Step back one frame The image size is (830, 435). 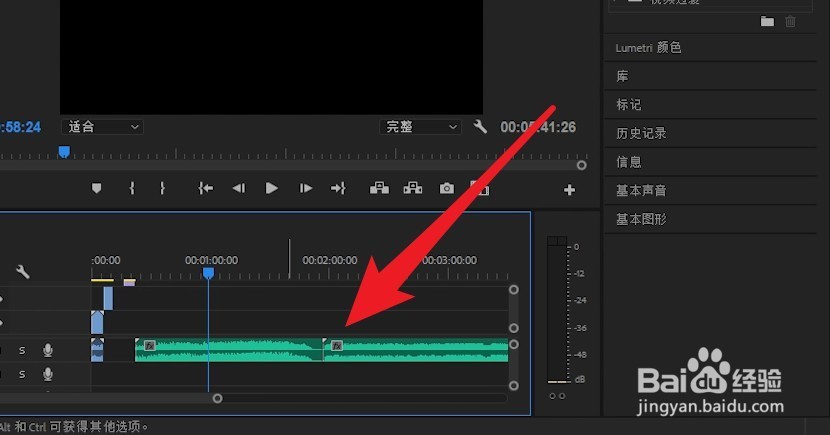[x=239, y=188]
